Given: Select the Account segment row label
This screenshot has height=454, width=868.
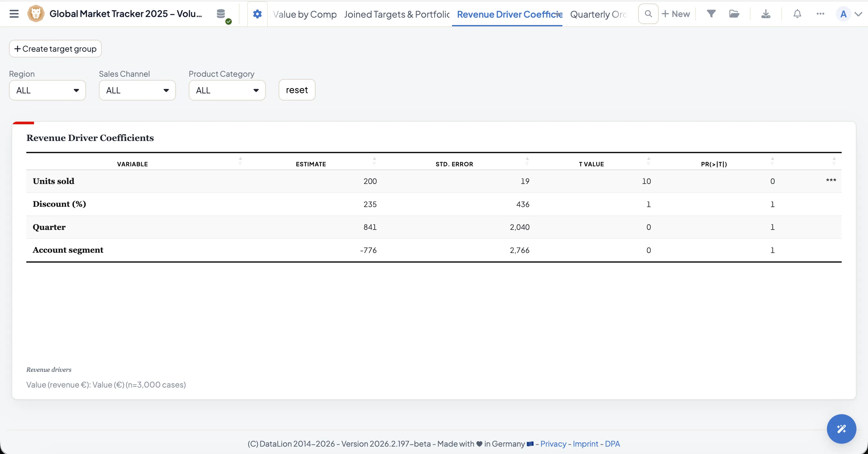Looking at the screenshot, I should [x=68, y=250].
